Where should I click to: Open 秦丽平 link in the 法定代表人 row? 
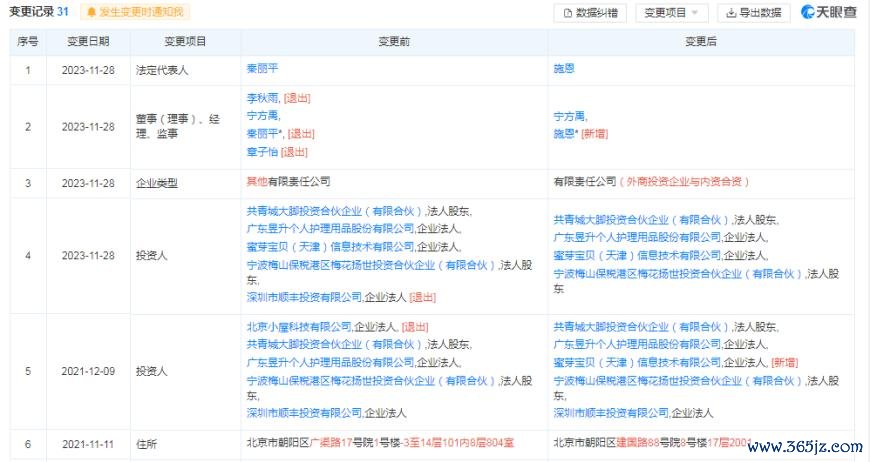click(262, 69)
